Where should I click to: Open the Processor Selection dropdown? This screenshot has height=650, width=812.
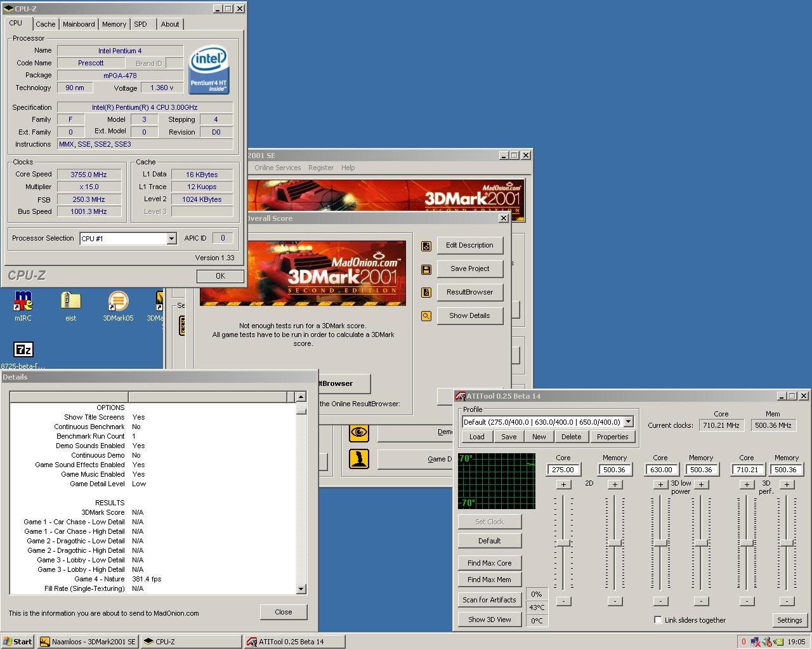171,239
